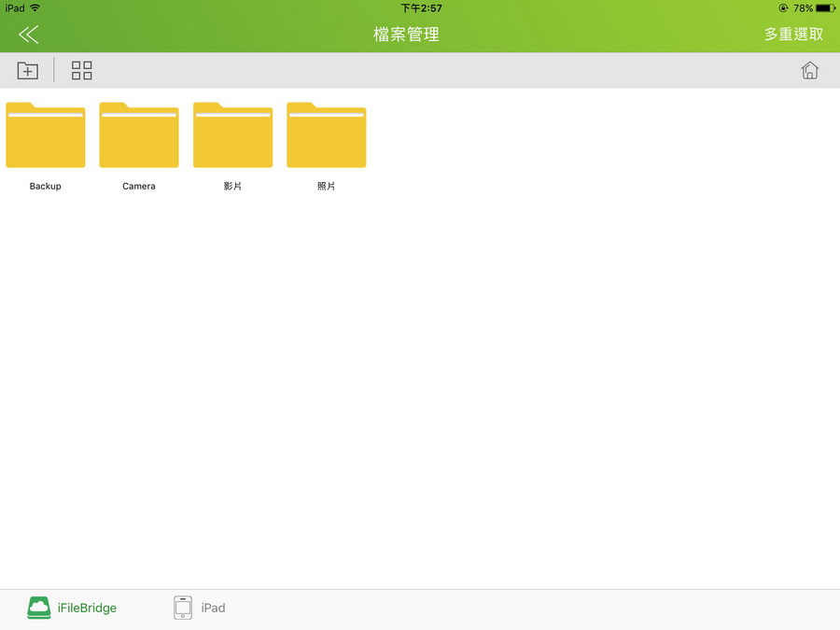Open the Backup folder icon

click(x=46, y=135)
